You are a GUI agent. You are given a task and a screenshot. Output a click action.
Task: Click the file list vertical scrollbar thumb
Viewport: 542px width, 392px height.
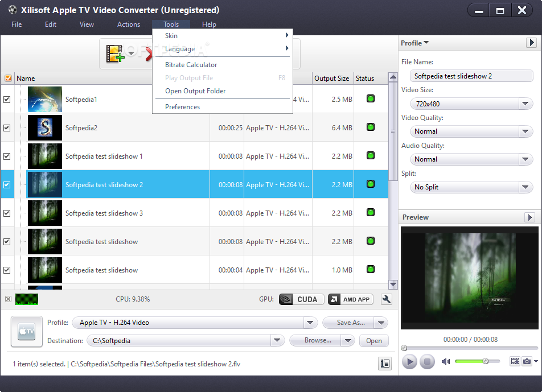(x=393, y=131)
